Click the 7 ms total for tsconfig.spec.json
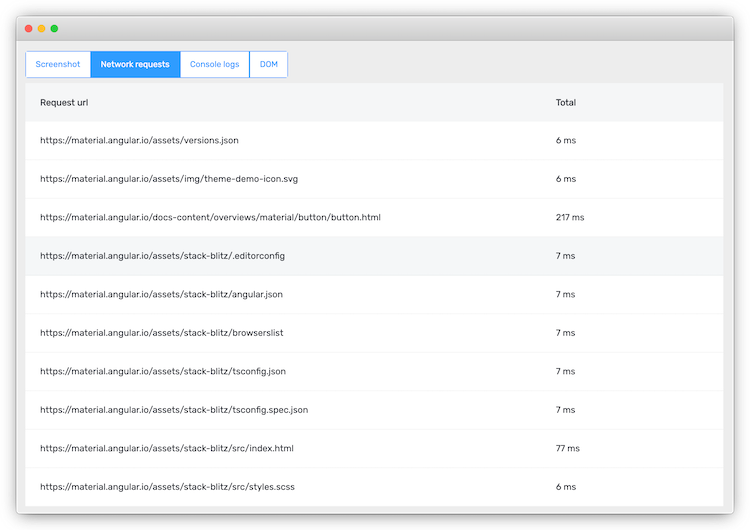750x530 pixels. [565, 410]
